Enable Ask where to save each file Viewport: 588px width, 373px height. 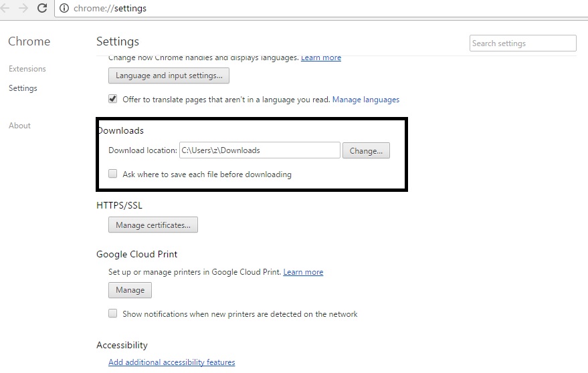(112, 174)
